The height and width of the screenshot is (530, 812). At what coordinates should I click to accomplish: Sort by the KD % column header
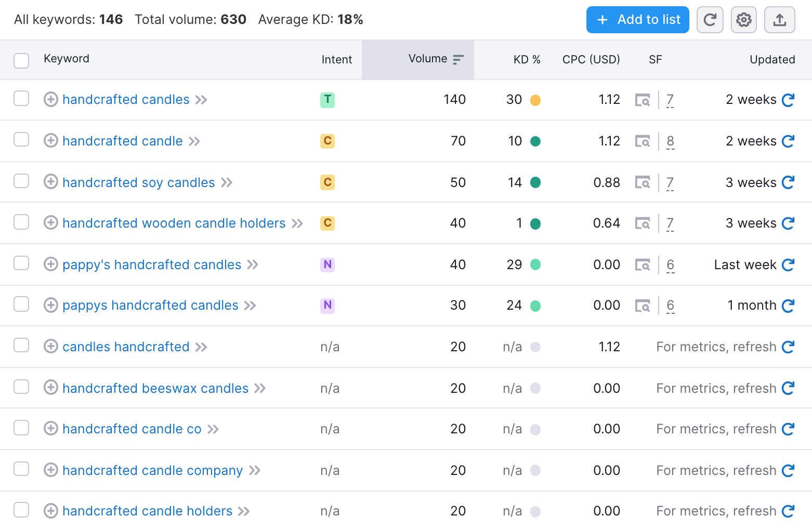527,59
